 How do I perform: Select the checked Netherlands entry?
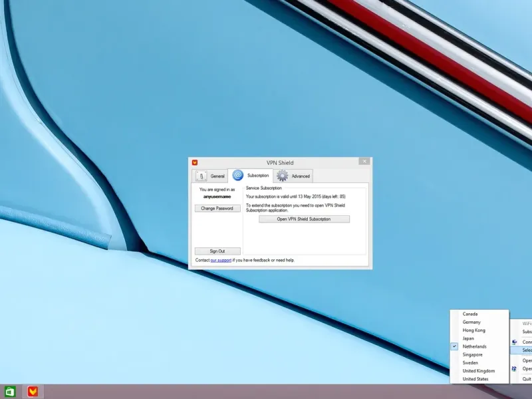[x=479, y=346]
